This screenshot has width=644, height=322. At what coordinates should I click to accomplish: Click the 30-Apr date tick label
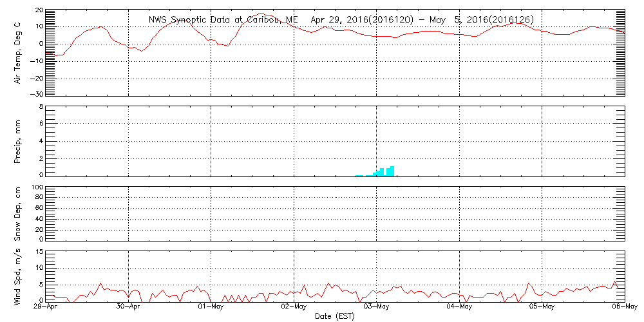[129, 307]
